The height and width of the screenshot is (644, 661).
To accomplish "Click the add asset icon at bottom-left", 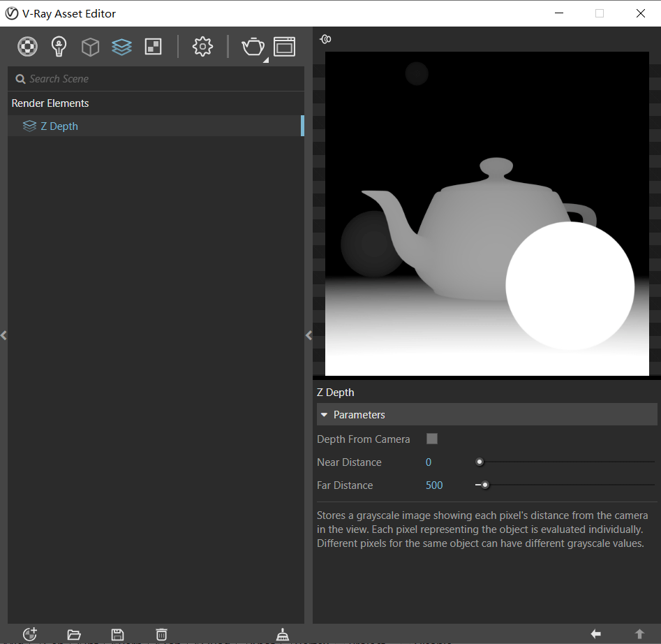I will (x=30, y=634).
